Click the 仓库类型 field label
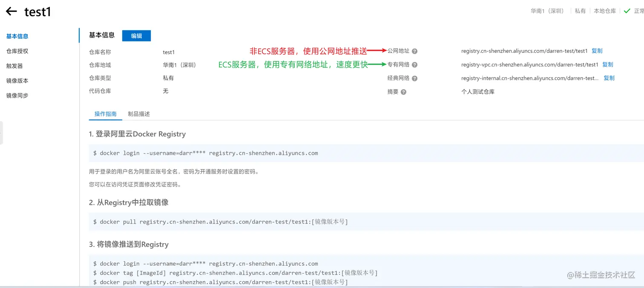 click(x=100, y=78)
